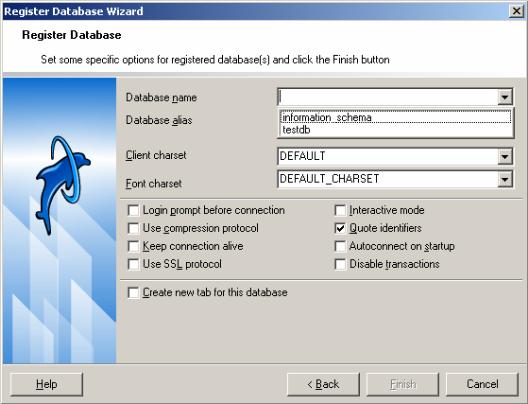
Task: Click the Font charset label
Action: (154, 183)
